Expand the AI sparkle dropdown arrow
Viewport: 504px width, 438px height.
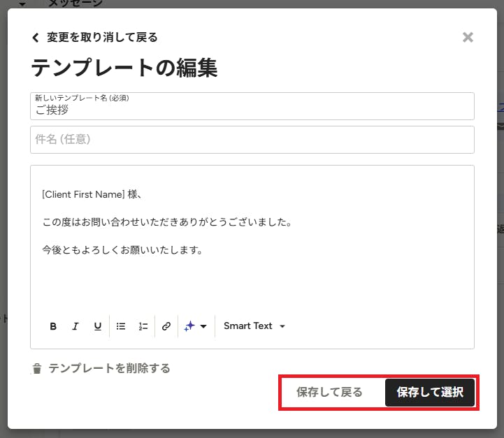pyautogui.click(x=203, y=326)
